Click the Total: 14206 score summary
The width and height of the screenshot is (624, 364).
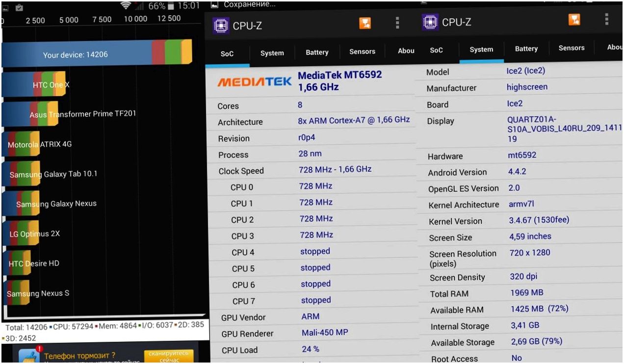(26, 327)
